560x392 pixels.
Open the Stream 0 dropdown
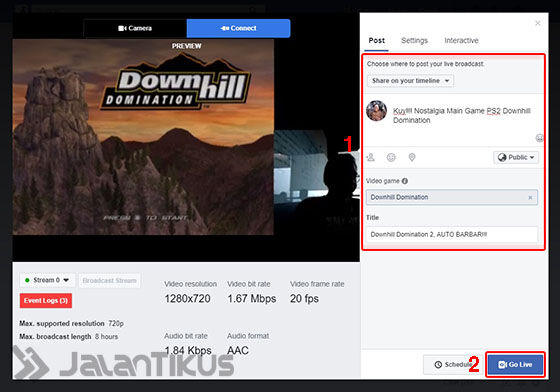coord(48,280)
